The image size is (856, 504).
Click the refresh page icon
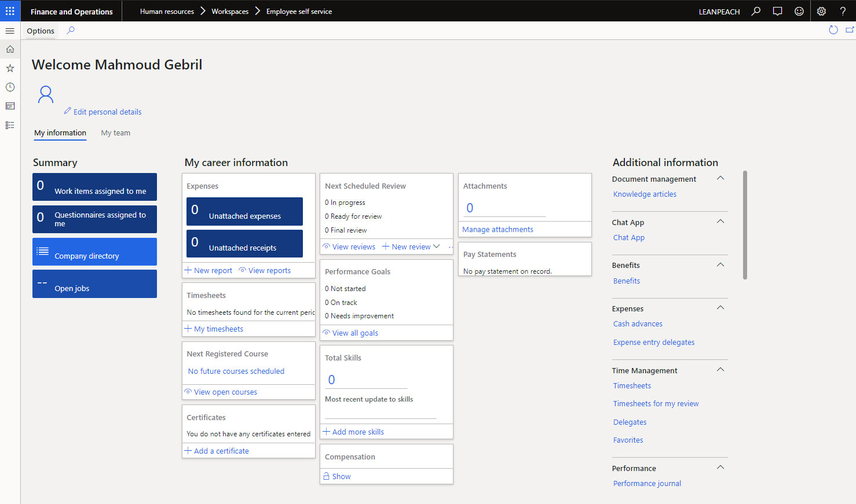click(x=833, y=30)
